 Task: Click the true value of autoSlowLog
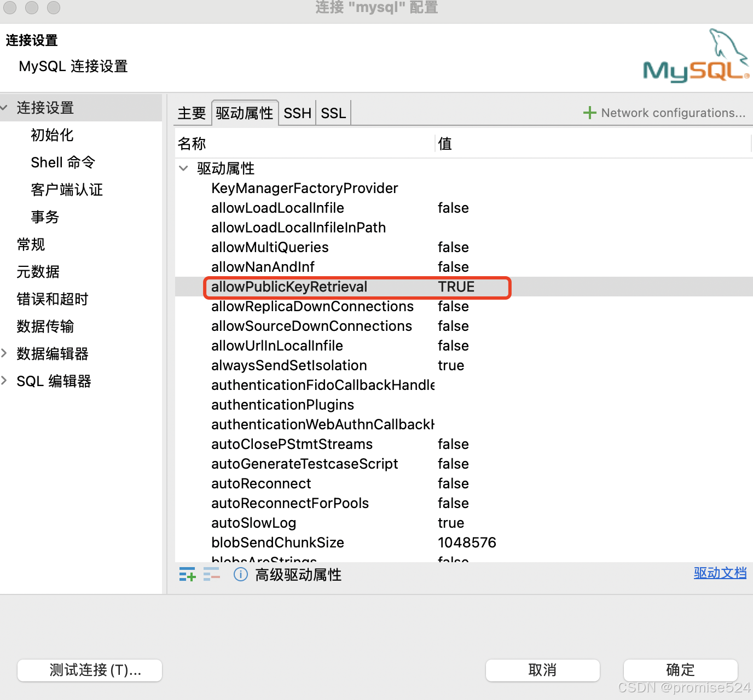point(451,523)
